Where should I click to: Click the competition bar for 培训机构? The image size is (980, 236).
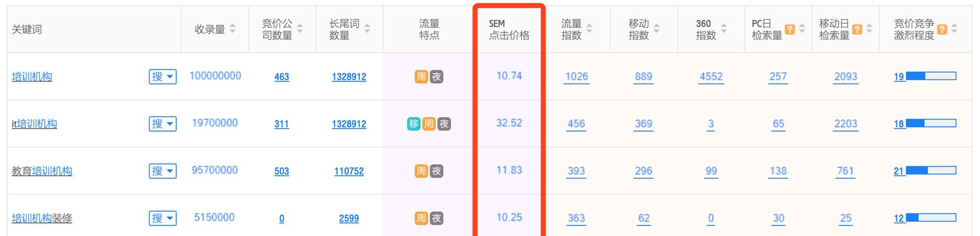[x=931, y=76]
